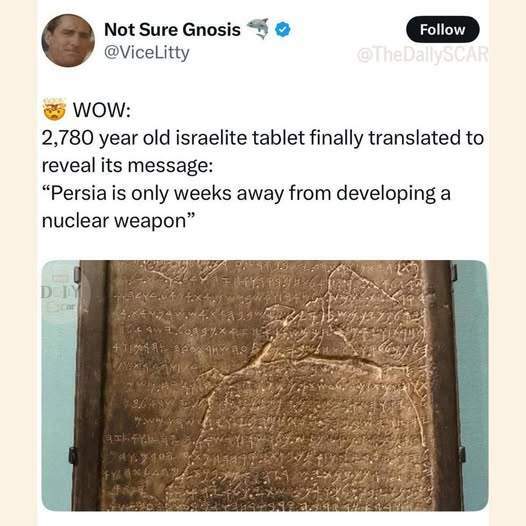Click the 'nuclear weapon' text line
This screenshot has height=526, width=526.
[118, 221]
